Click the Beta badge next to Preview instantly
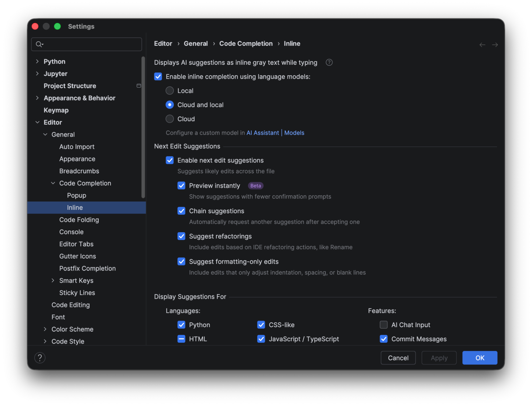 [x=255, y=186]
